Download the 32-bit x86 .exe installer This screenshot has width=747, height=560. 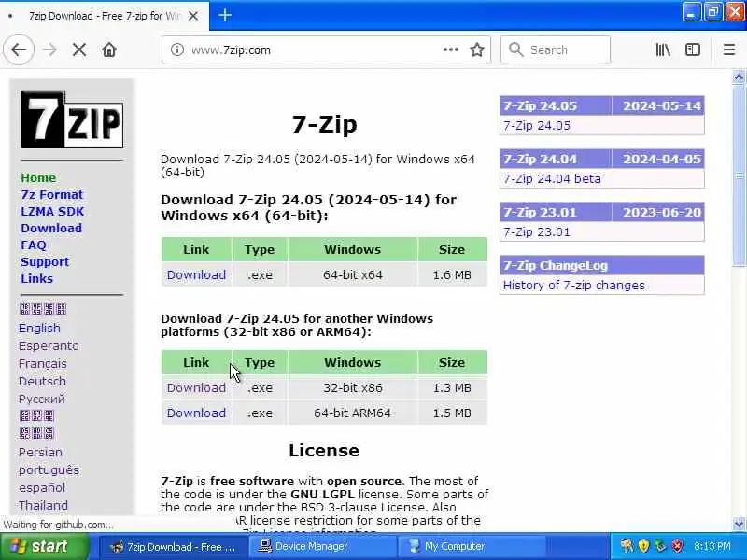(196, 387)
